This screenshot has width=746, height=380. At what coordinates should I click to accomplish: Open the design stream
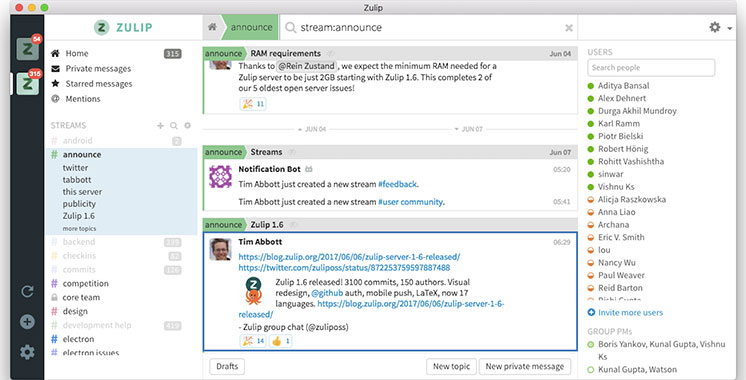[75, 311]
